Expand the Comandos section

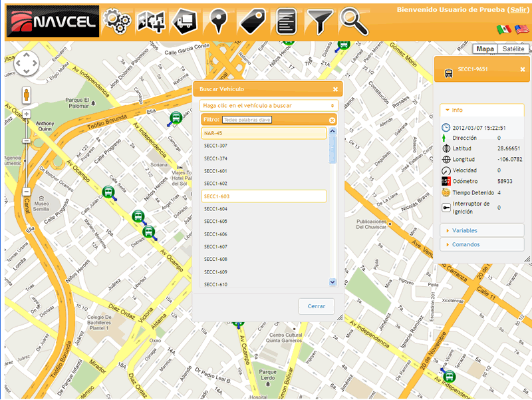[x=481, y=244]
